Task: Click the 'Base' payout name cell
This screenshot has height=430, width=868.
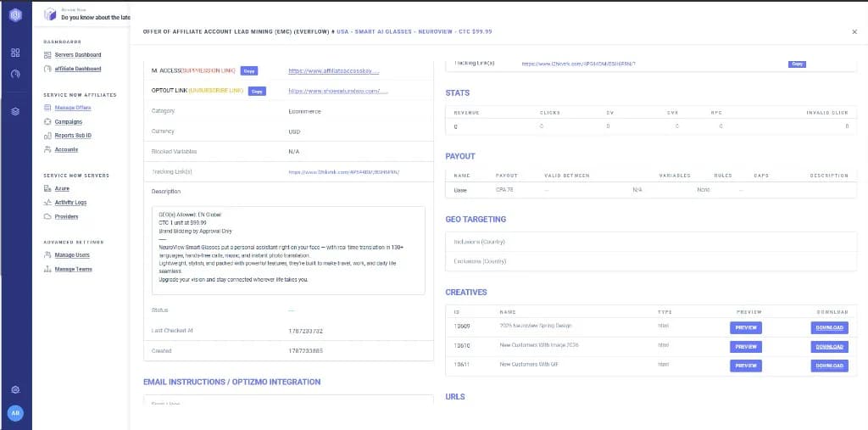Action: [x=460, y=190]
